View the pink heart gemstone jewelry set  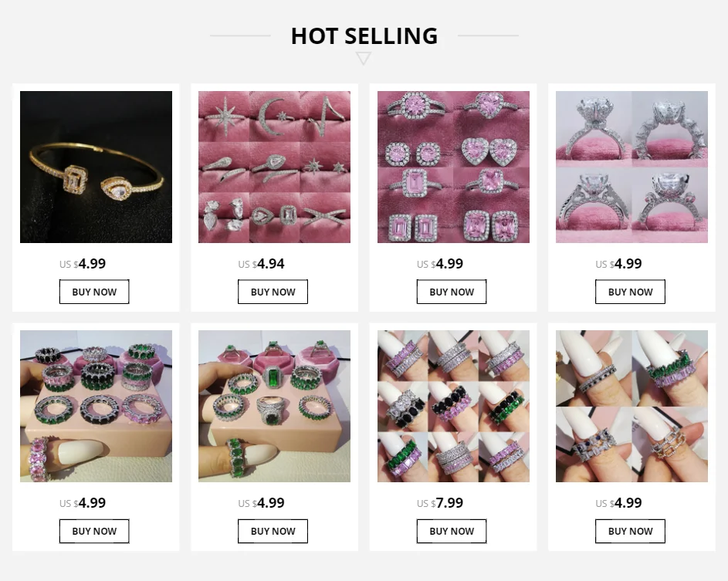tap(453, 167)
